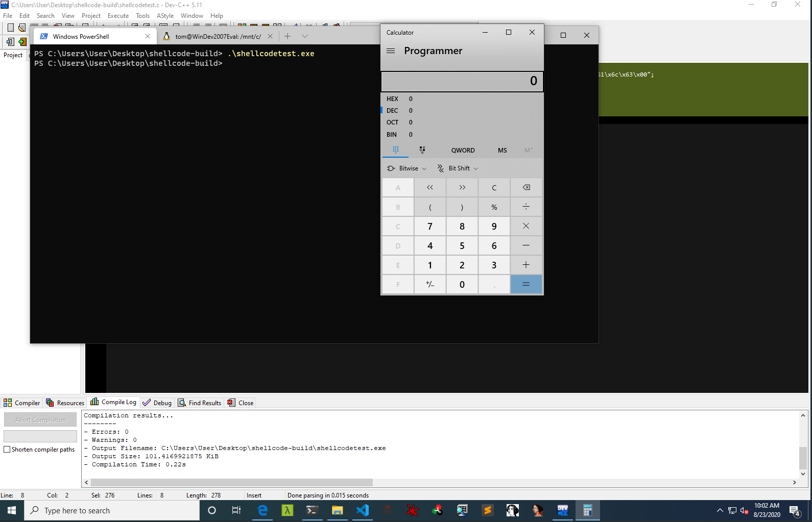Click the taskbar search box

pyautogui.click(x=112, y=510)
